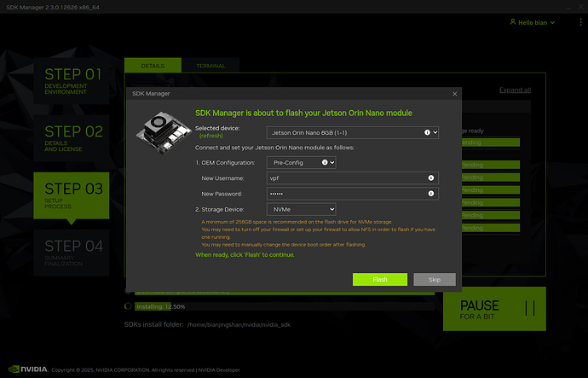
Task: Click the NVIDIA logo
Action: [x=28, y=369]
